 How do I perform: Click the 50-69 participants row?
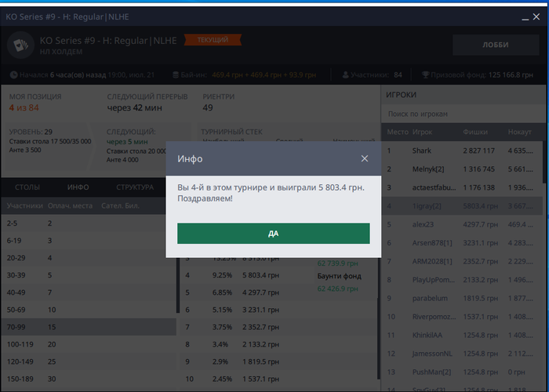(89, 310)
